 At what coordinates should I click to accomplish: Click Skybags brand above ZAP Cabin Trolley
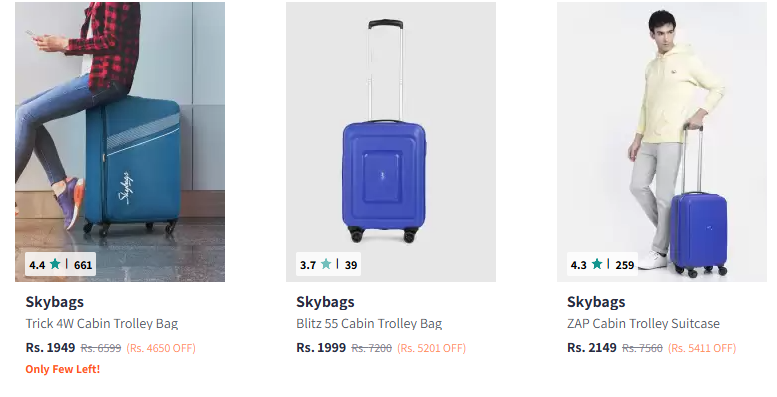(596, 302)
